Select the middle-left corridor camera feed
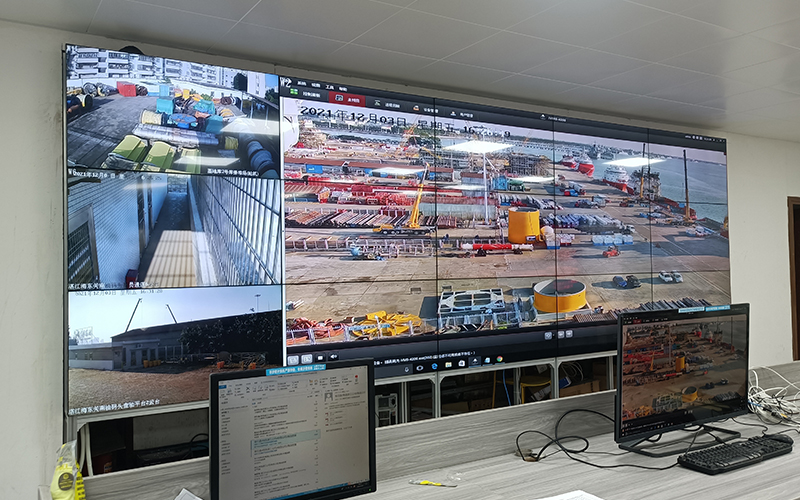This screenshot has height=500, width=800. coord(172,230)
